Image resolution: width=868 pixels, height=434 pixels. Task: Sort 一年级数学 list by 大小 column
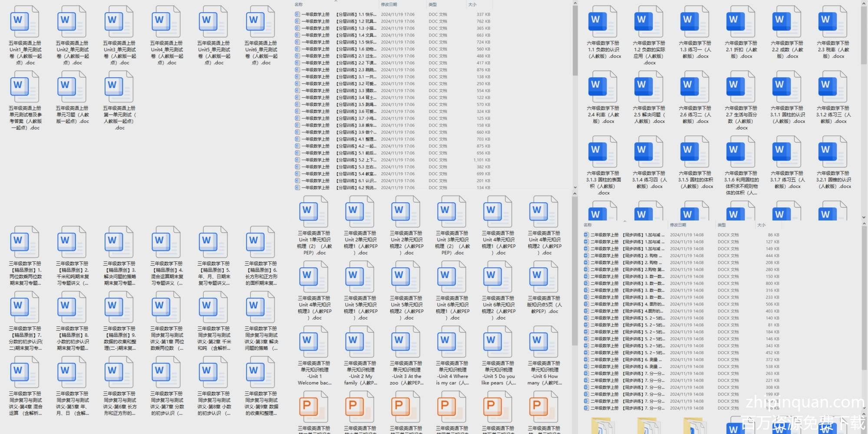coord(472,4)
